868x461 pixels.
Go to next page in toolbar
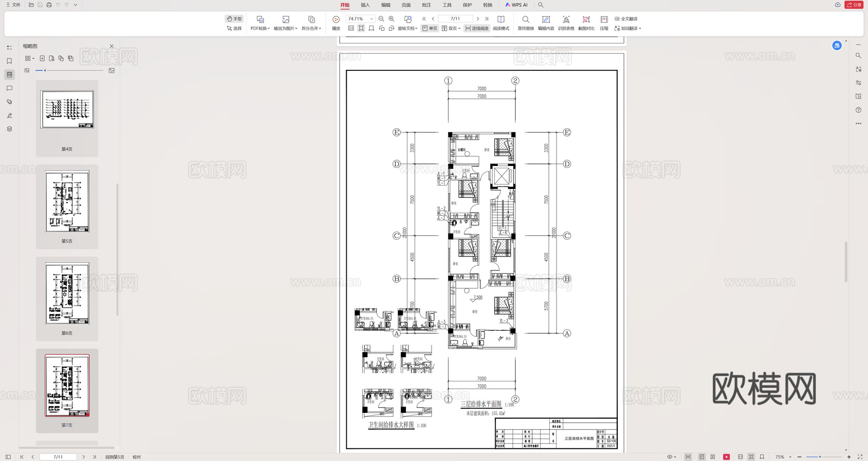pyautogui.click(x=478, y=19)
